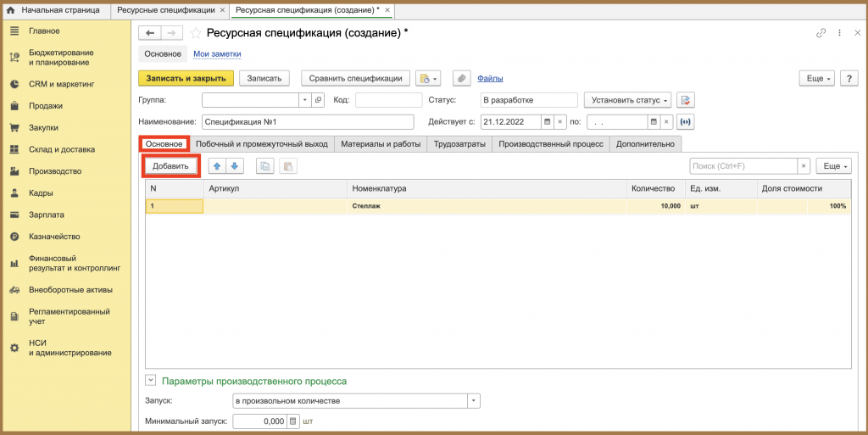The image size is (868, 435).
Task: Click into the Код field
Action: (388, 100)
